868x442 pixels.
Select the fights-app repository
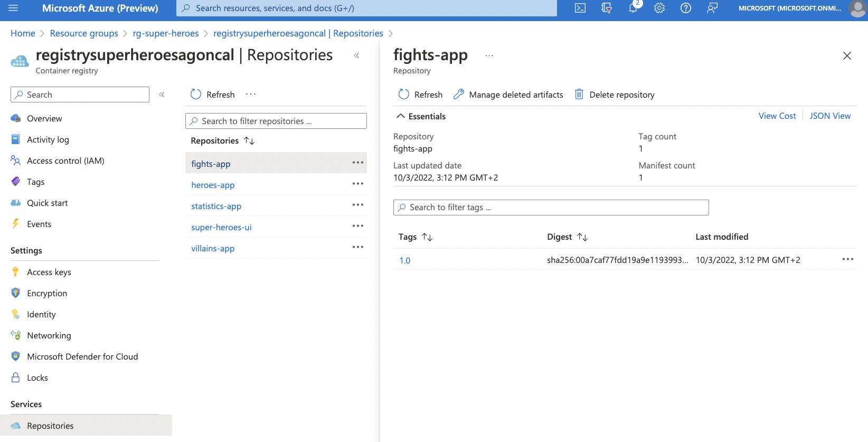tap(211, 164)
